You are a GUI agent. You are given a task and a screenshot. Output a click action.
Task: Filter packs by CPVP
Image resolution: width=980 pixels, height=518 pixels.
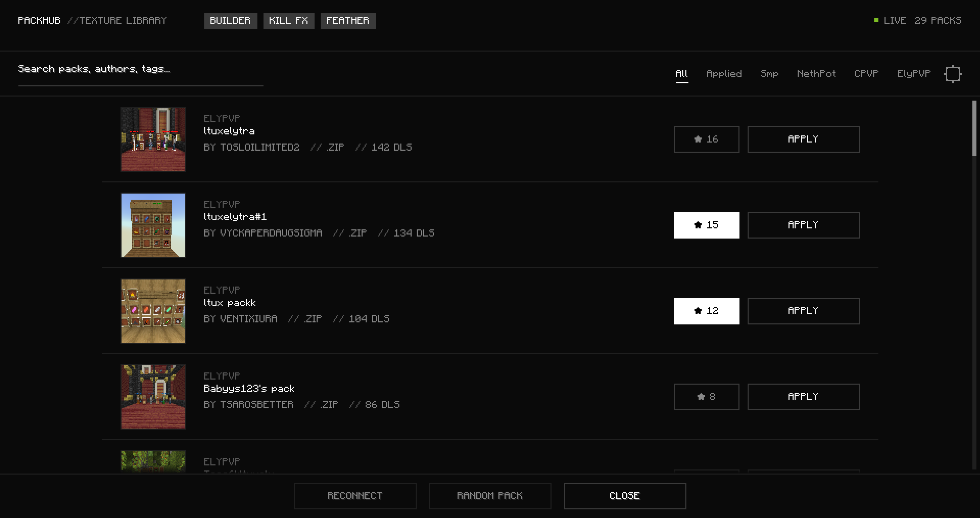[866, 74]
